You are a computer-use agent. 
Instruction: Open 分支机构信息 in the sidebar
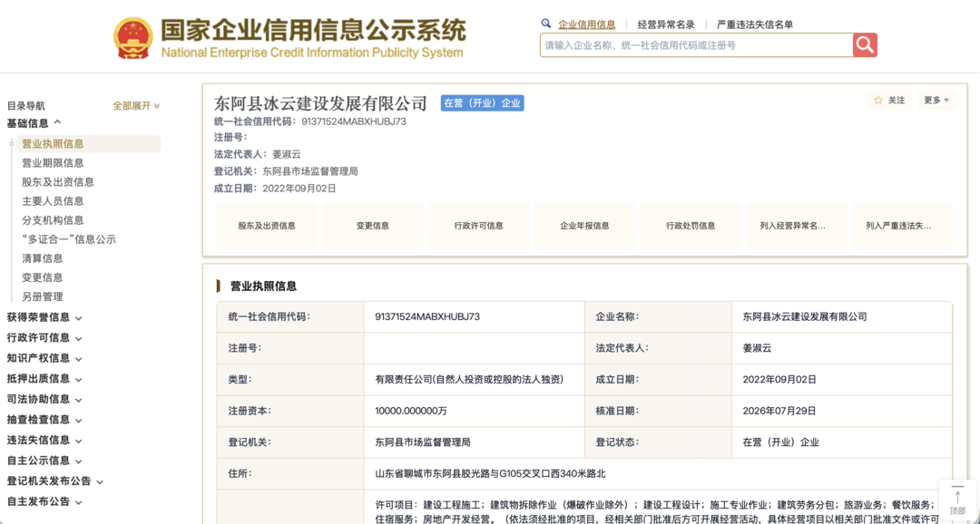pyautogui.click(x=54, y=220)
